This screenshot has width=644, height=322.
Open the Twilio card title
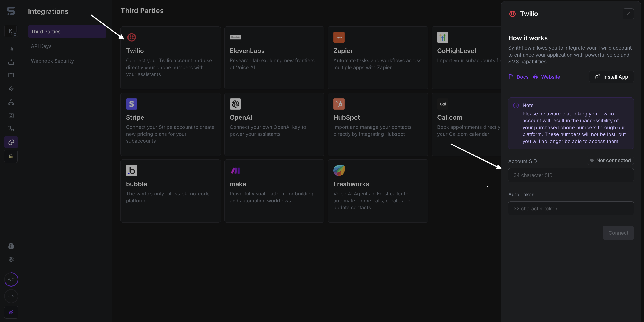click(x=135, y=51)
